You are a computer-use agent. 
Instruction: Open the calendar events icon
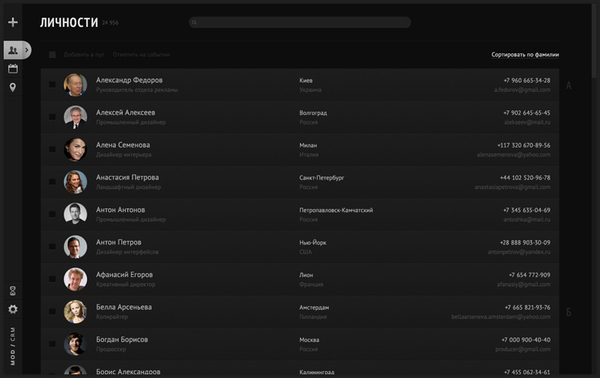coord(13,69)
